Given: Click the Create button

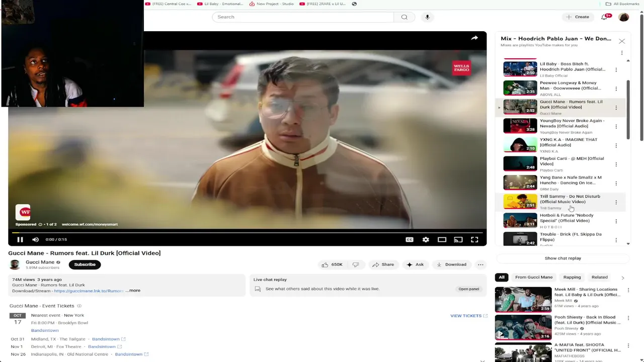Looking at the screenshot, I should [x=578, y=17].
